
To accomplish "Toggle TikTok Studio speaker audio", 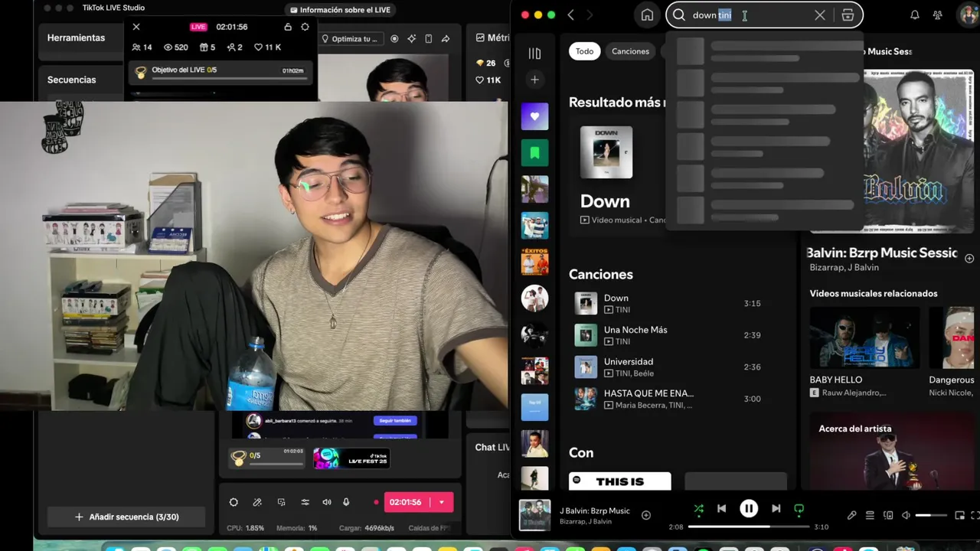I will pyautogui.click(x=327, y=502).
